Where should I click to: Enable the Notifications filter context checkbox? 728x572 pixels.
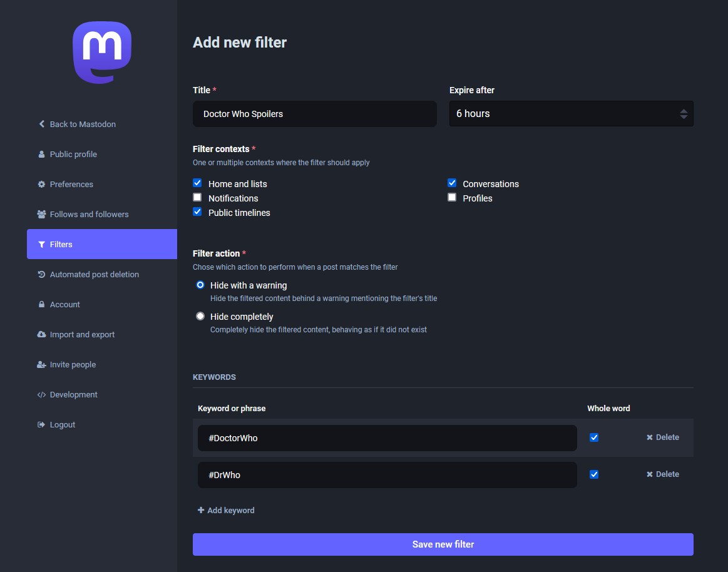pos(197,198)
